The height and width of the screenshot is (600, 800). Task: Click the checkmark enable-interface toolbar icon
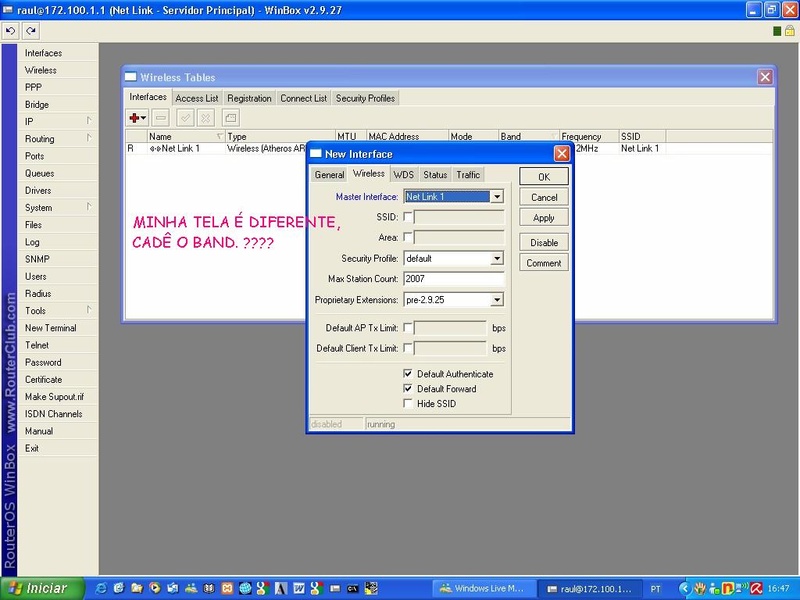pos(185,118)
